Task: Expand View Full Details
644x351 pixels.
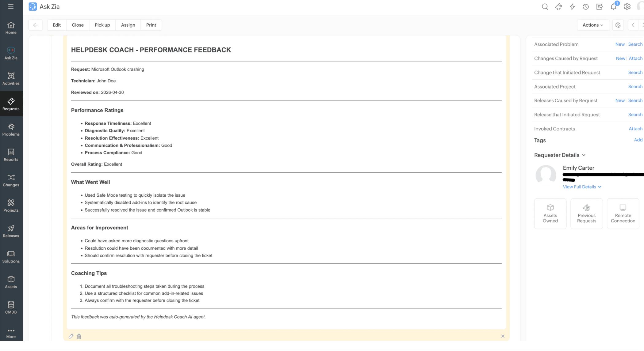Action: point(582,187)
